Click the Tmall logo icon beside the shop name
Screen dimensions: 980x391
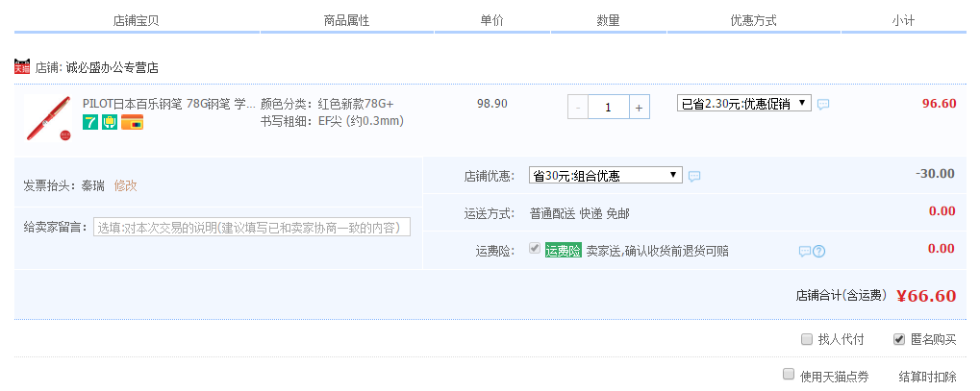22,67
